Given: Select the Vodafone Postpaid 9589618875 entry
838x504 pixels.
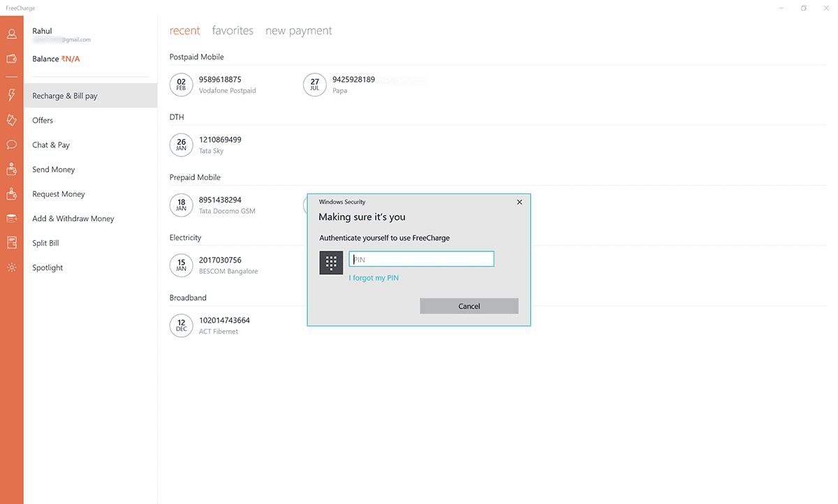Looking at the screenshot, I should pos(219,84).
